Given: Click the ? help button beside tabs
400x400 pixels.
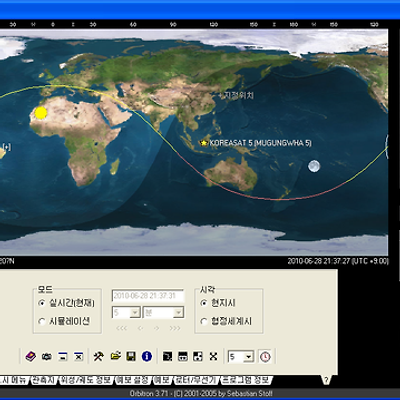Looking at the screenshot, I should pos(327,380).
